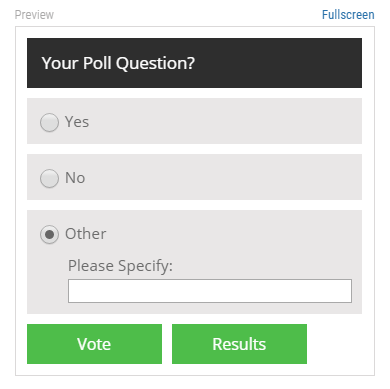
Task: Click blank space right of Results button
Action: click(334, 344)
